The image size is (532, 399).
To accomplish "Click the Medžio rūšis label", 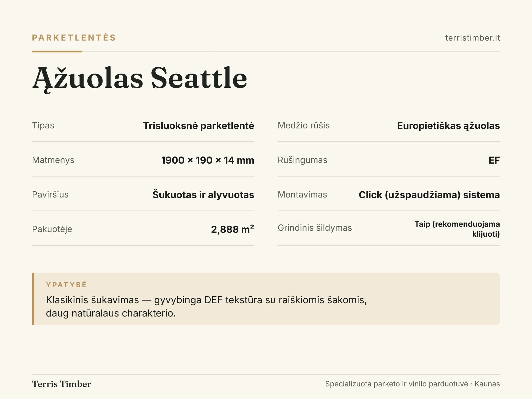I will pyautogui.click(x=304, y=125).
